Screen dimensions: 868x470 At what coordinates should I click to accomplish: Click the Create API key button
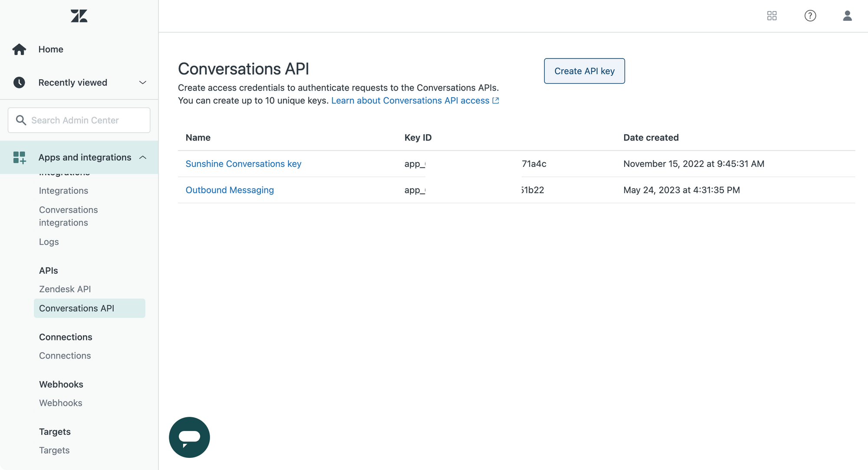(584, 71)
